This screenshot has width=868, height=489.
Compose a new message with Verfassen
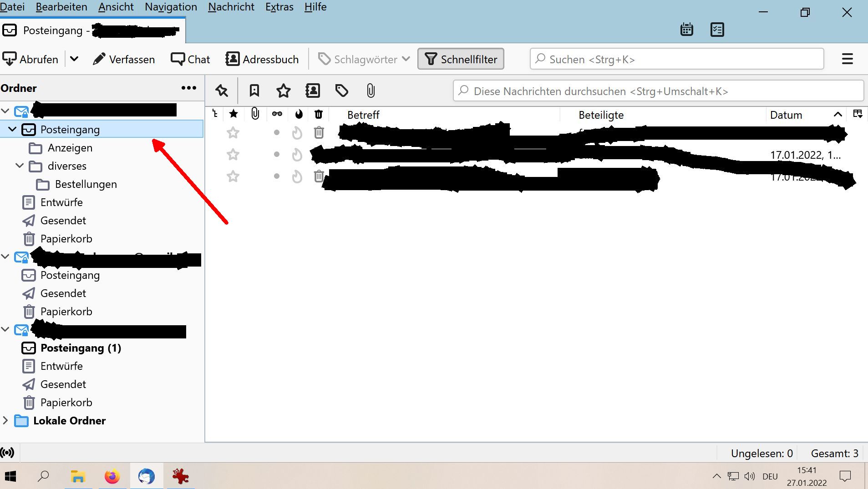tap(124, 59)
